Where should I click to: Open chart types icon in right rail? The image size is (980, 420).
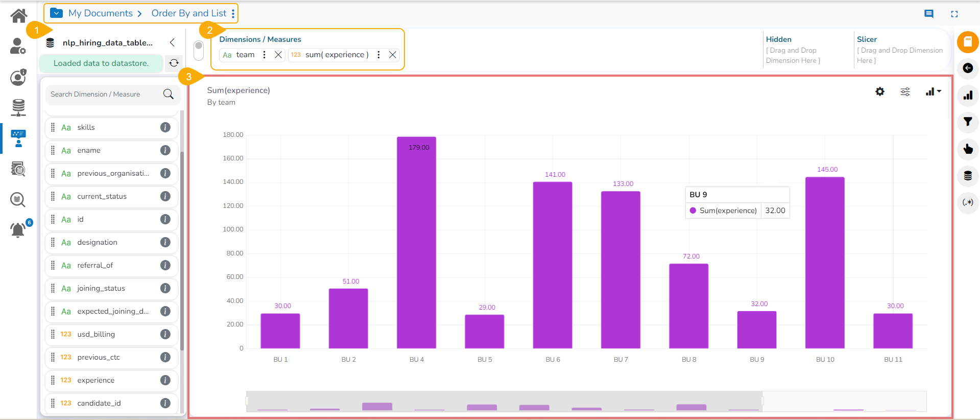coord(968,95)
